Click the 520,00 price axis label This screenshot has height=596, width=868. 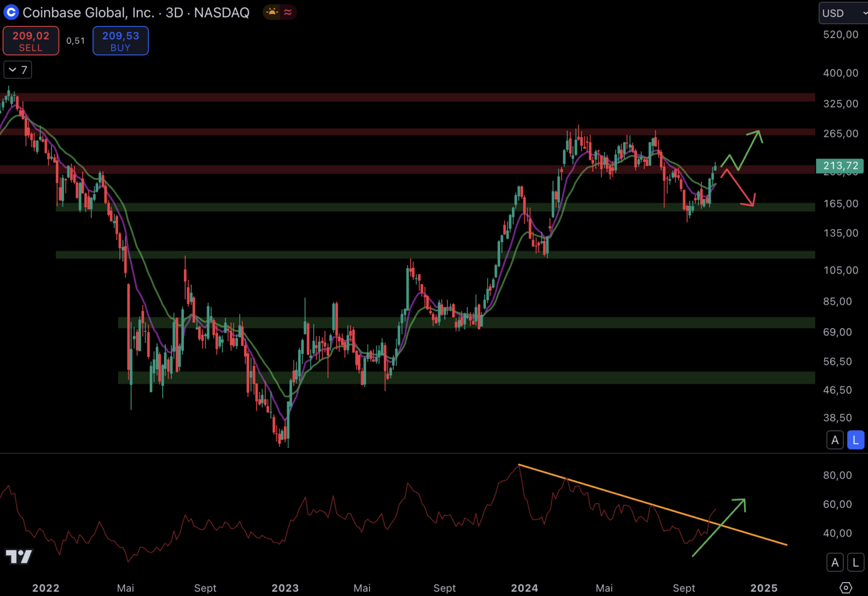click(x=840, y=34)
